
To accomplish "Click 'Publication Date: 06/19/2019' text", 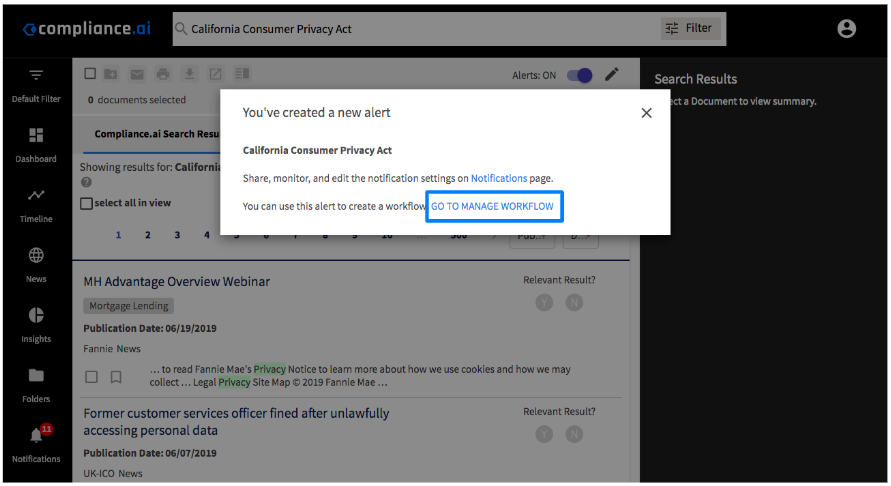I will pyautogui.click(x=150, y=329).
